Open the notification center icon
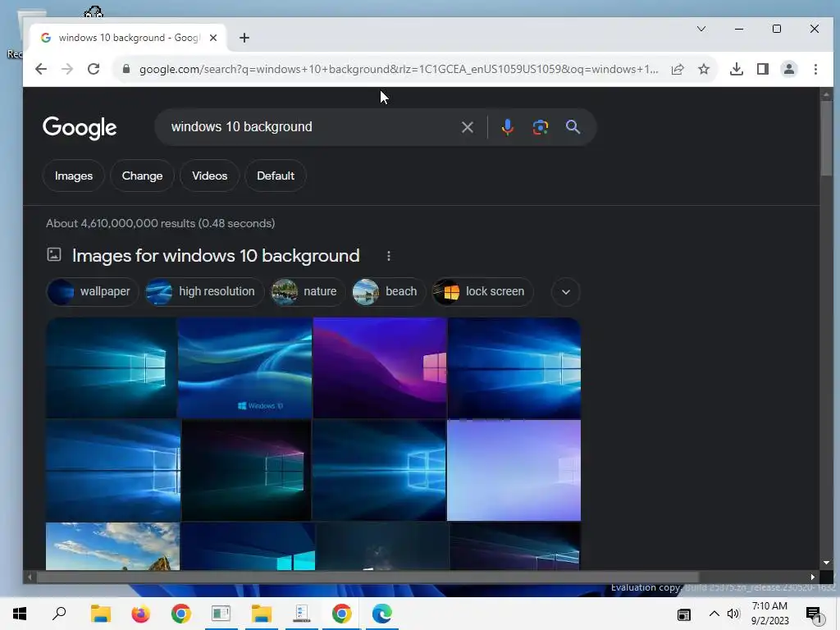 815,615
